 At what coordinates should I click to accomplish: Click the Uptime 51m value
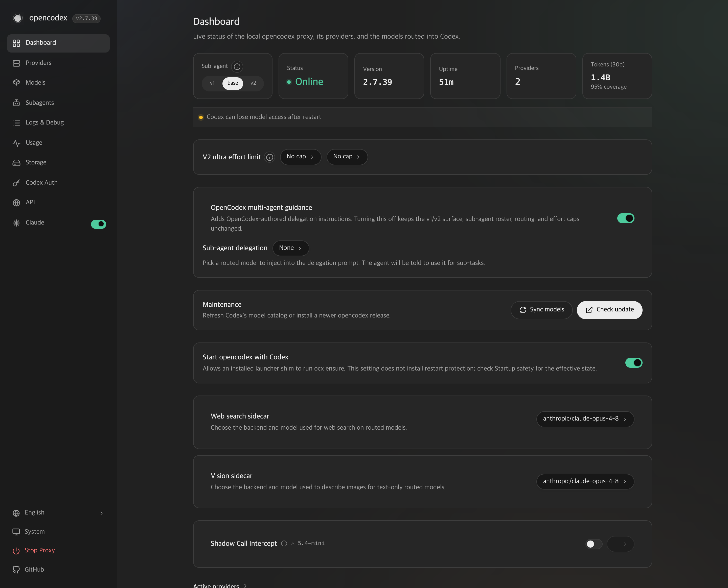pos(446,82)
